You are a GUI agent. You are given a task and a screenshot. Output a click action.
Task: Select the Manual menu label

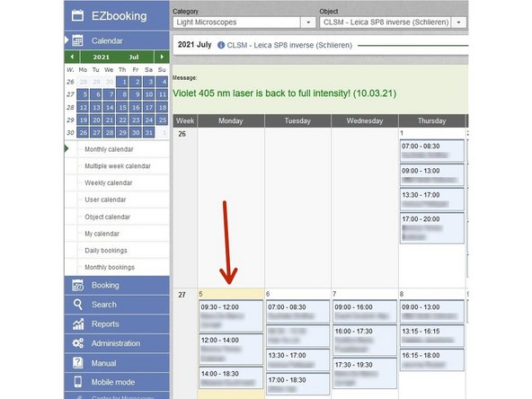click(103, 363)
